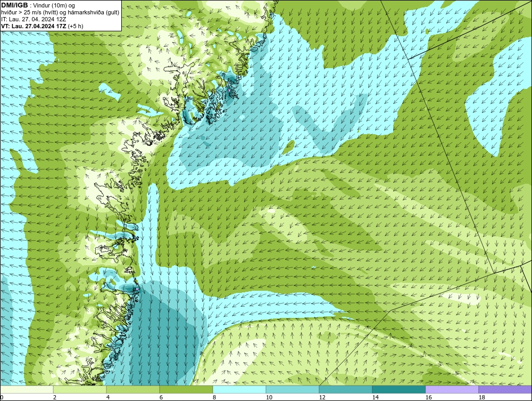Click the 10–12 m/s turquoise swatch
This screenshot has height=401, width=532.
point(293,389)
